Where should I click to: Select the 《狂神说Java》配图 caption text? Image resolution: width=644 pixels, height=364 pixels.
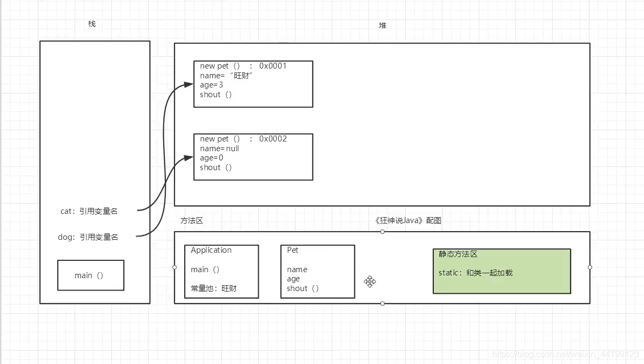coord(408,221)
